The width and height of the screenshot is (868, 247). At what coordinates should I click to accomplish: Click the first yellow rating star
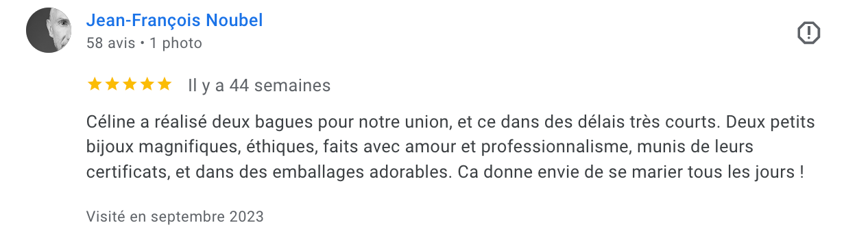click(x=95, y=84)
